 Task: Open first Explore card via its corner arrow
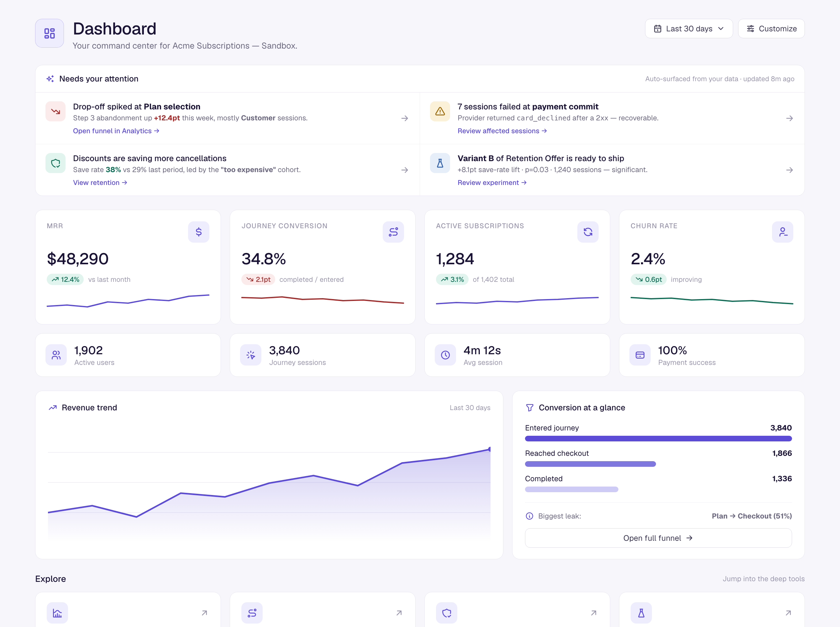click(204, 613)
